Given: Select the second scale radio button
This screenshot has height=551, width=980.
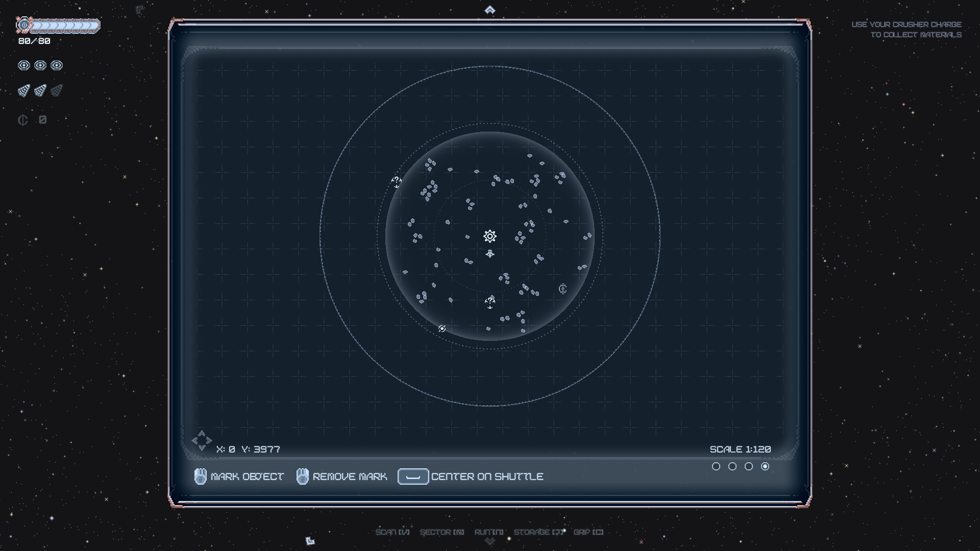Looking at the screenshot, I should pos(733,466).
